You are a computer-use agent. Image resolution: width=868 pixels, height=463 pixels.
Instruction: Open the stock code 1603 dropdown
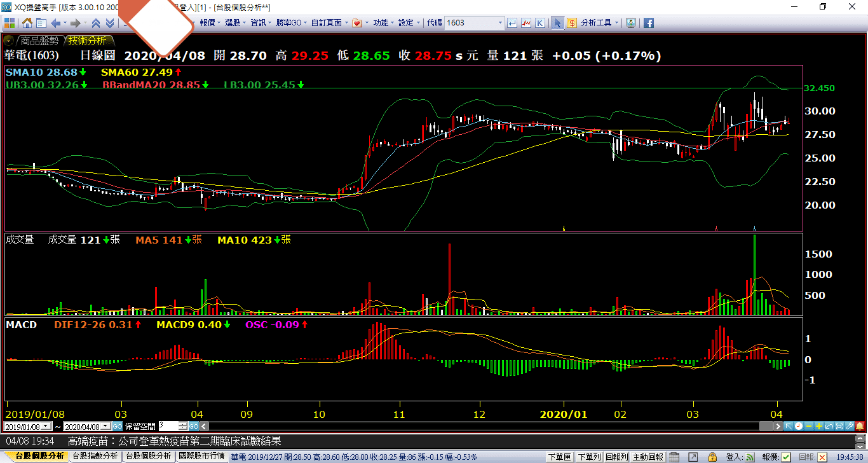(x=499, y=23)
